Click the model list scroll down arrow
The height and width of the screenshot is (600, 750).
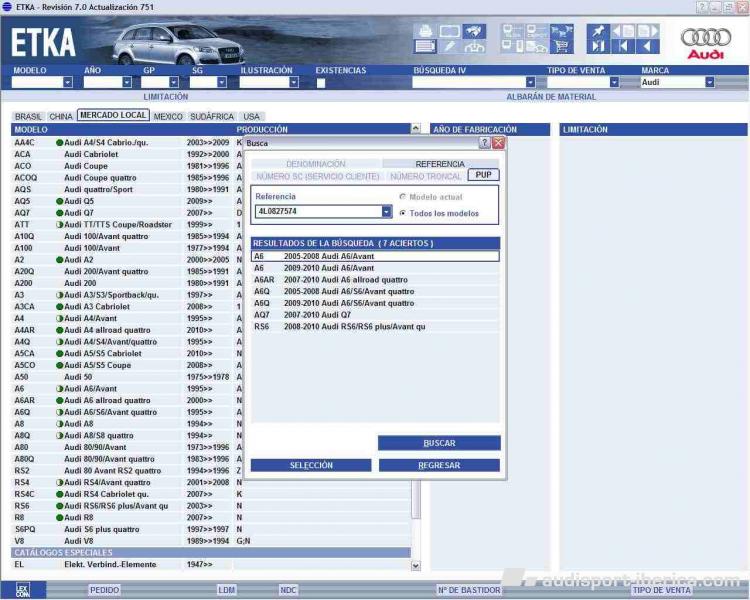tap(416, 566)
